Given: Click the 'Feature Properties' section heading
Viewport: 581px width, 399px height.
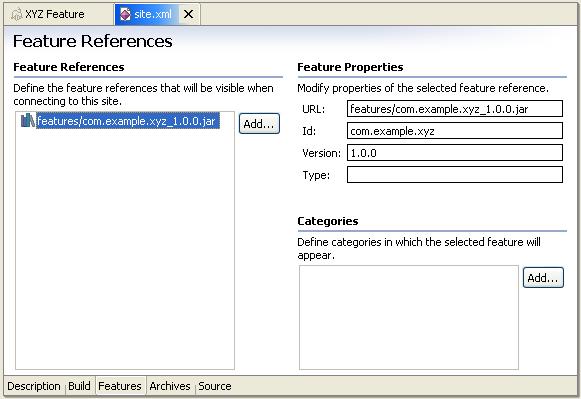Looking at the screenshot, I should (x=350, y=67).
